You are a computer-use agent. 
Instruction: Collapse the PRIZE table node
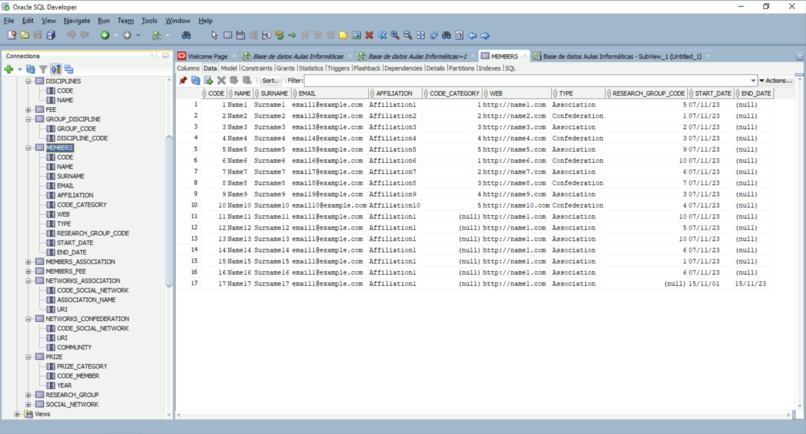(28, 357)
